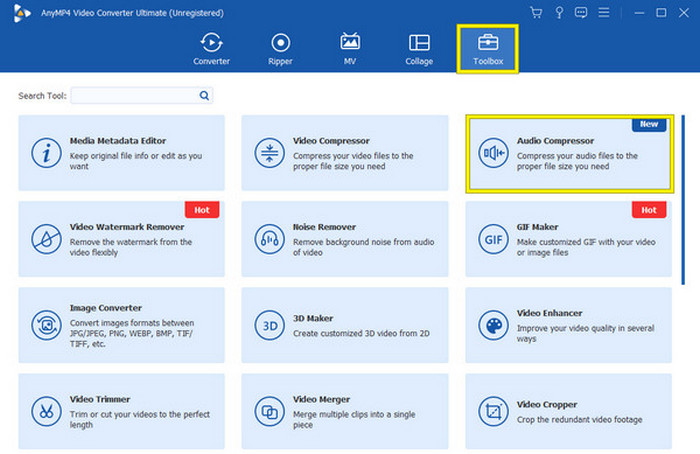Click the Video Compressor icon

click(x=270, y=153)
